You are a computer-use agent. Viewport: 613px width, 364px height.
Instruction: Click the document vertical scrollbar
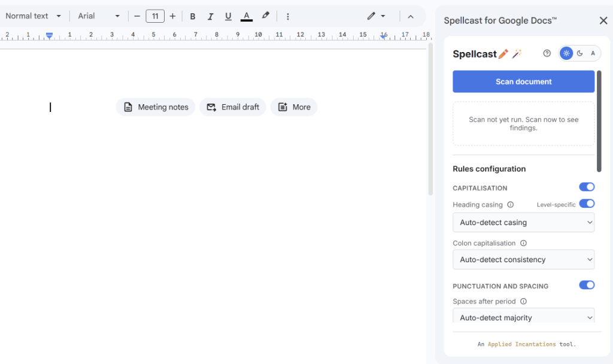tap(430, 119)
